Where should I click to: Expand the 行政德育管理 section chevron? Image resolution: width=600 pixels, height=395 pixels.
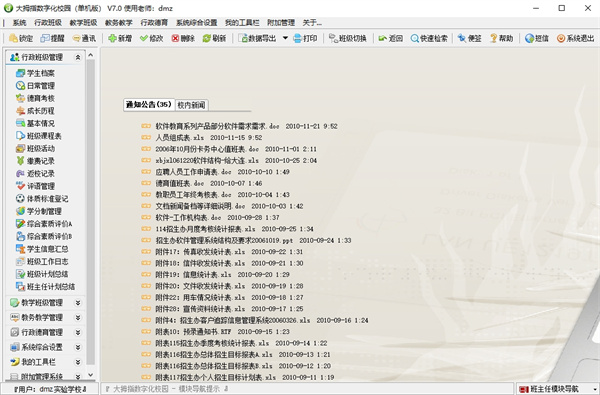(78, 333)
